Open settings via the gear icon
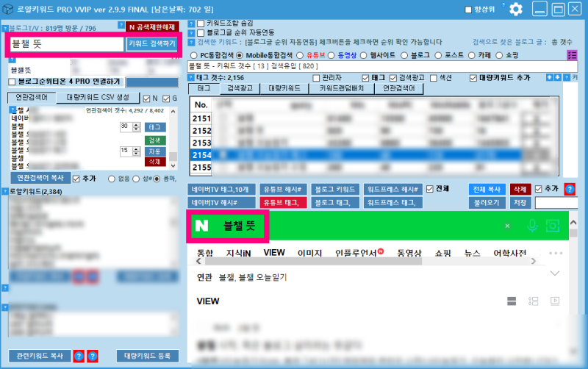Viewport: 588px width, 369px height. (516, 9)
